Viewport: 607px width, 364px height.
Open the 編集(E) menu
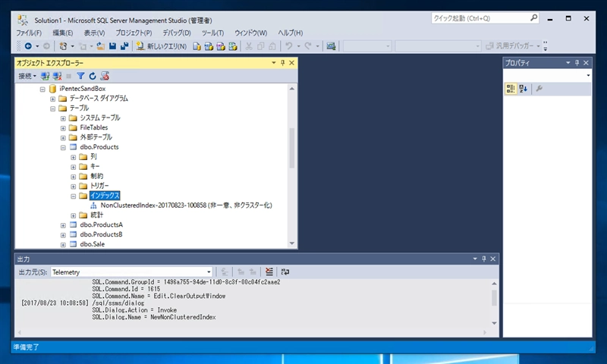63,33
